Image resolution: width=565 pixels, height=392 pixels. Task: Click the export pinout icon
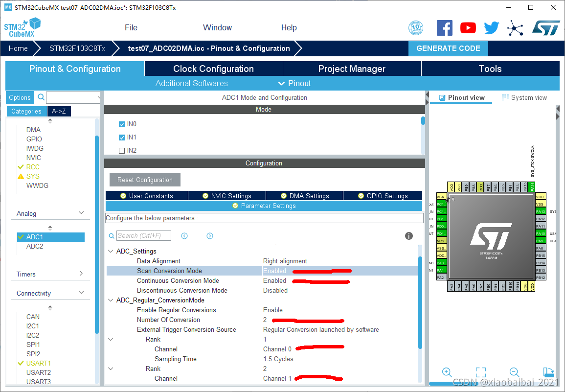tap(548, 372)
